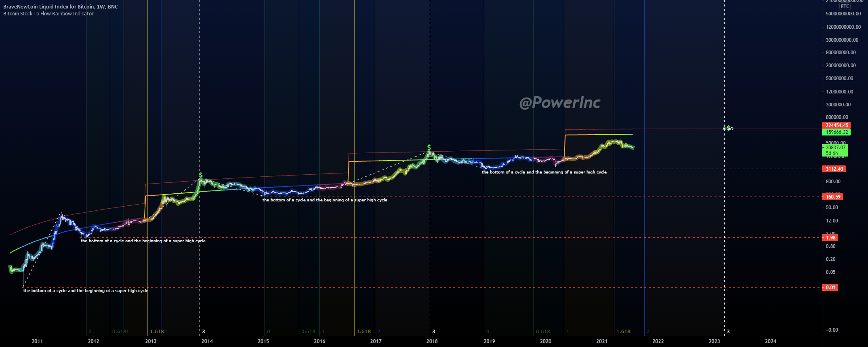Click the 2024 label on the time axis

point(771,341)
